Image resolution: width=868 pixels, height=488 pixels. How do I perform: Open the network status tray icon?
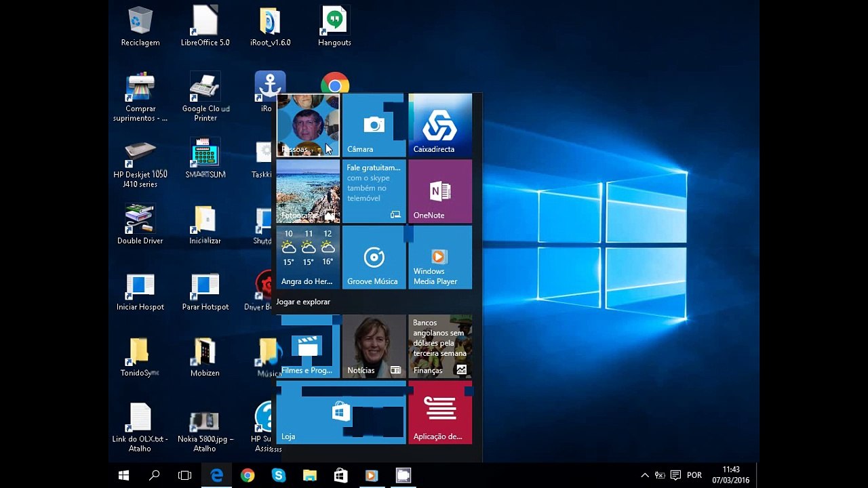click(x=660, y=475)
